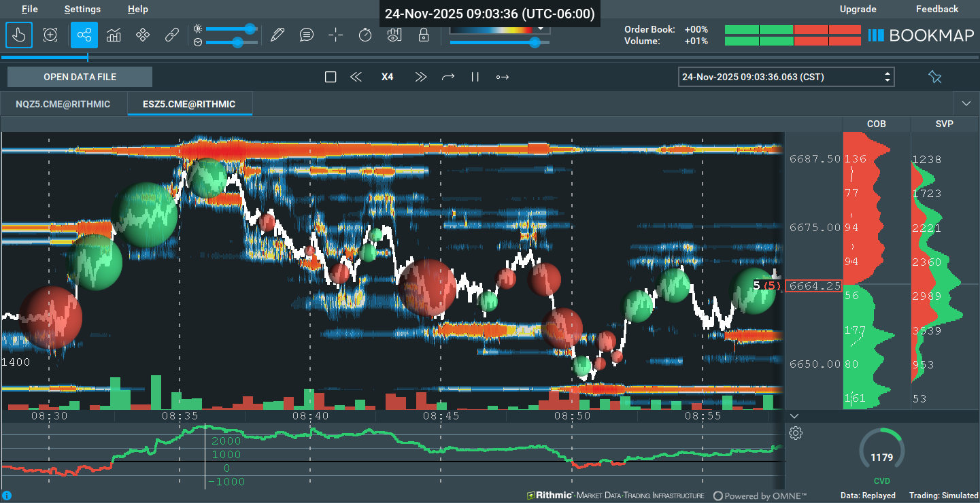
Task: Toggle the pin icon beside date field
Action: [934, 77]
